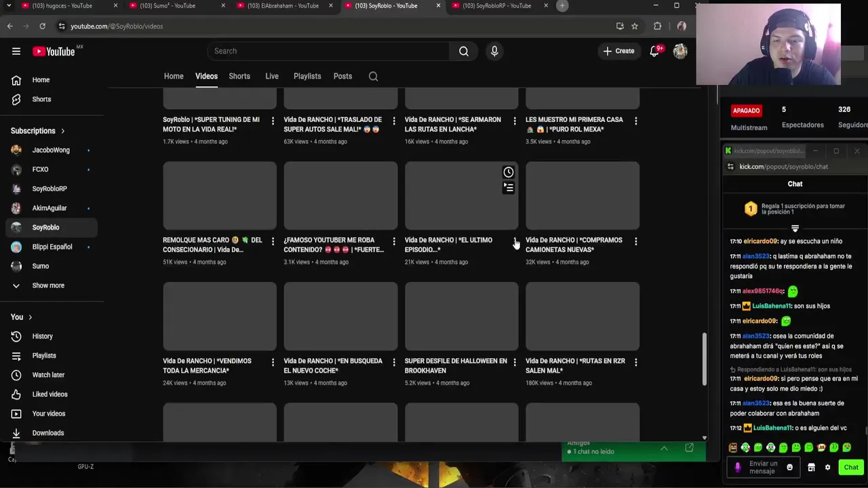Click thumbnail of REMOLQUE MAS CARO video
The image size is (868, 488).
click(220, 196)
